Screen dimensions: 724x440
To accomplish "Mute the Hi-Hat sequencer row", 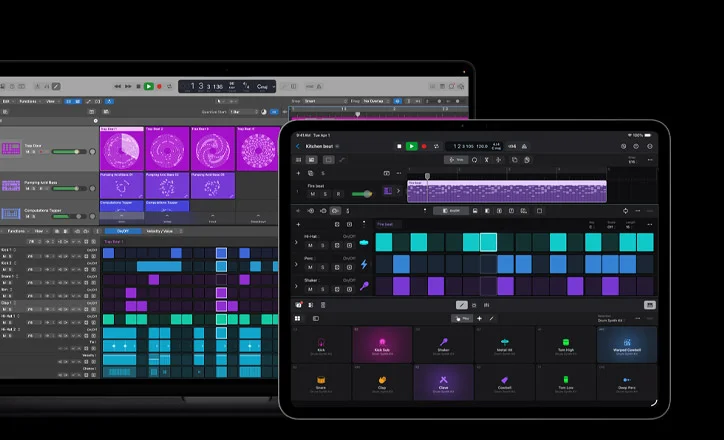I will tap(310, 246).
